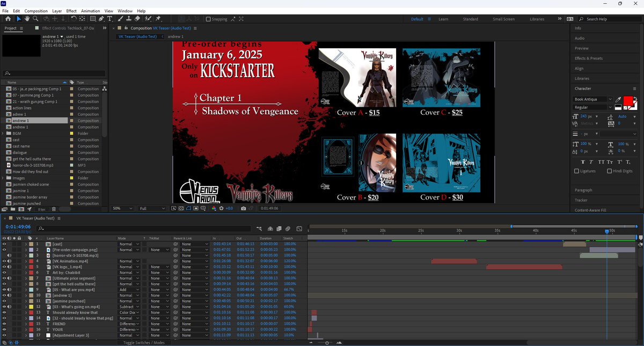Toggle eye for 'Art by: Chabibit' layer
The width and height of the screenshot is (644, 346).
coord(4,273)
